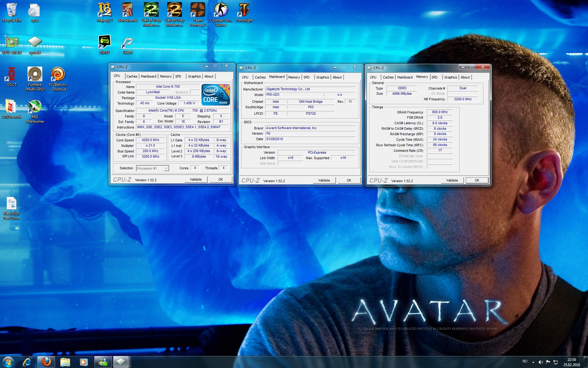Open Windows Media Player taskbar icon
Image resolution: width=588 pixels, height=368 pixels.
[x=83, y=362]
